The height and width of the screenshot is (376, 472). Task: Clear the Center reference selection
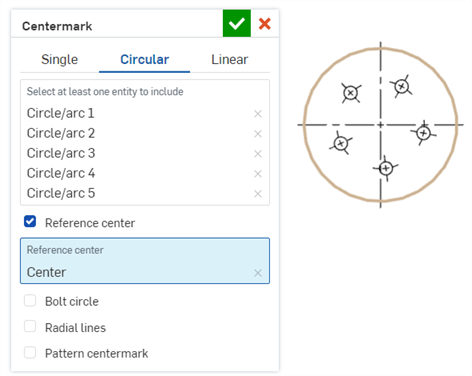258,273
